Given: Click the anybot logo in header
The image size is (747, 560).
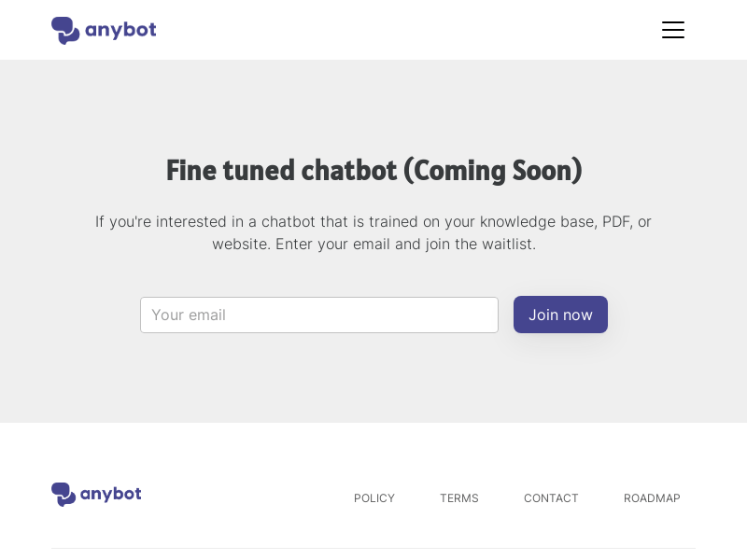Looking at the screenshot, I should (x=104, y=31).
